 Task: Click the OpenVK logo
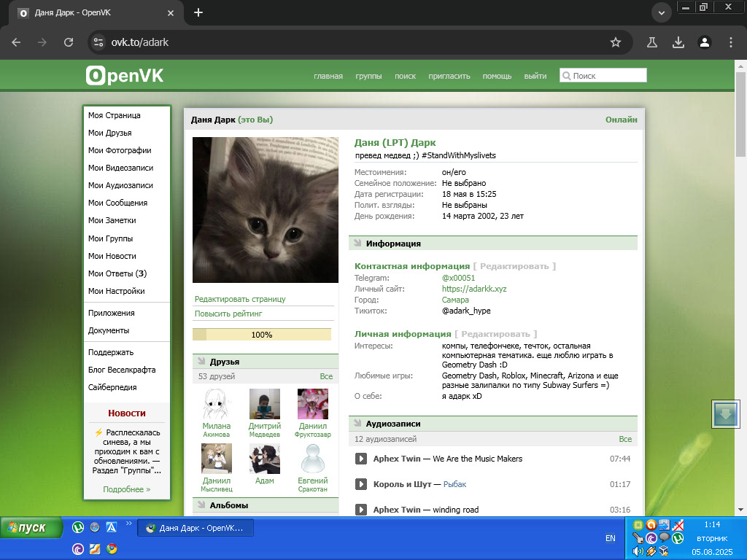125,75
